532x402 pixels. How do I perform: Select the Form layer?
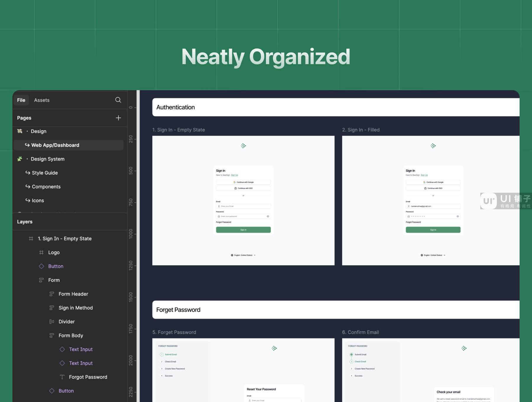[54, 280]
